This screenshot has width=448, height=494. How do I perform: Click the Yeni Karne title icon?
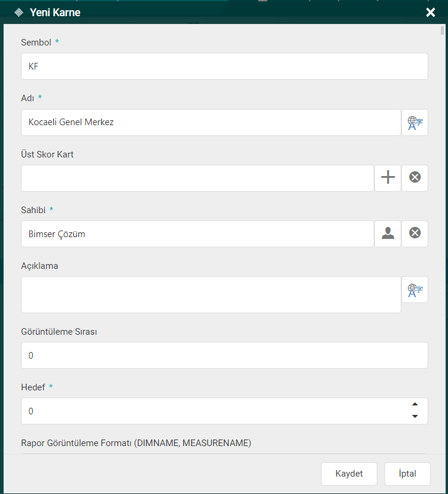(x=19, y=13)
